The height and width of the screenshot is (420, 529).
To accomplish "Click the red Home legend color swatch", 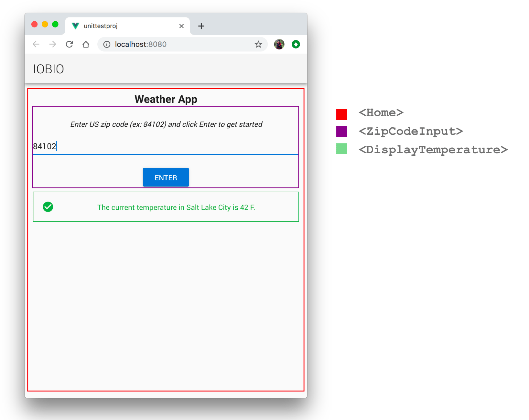I will point(342,114).
